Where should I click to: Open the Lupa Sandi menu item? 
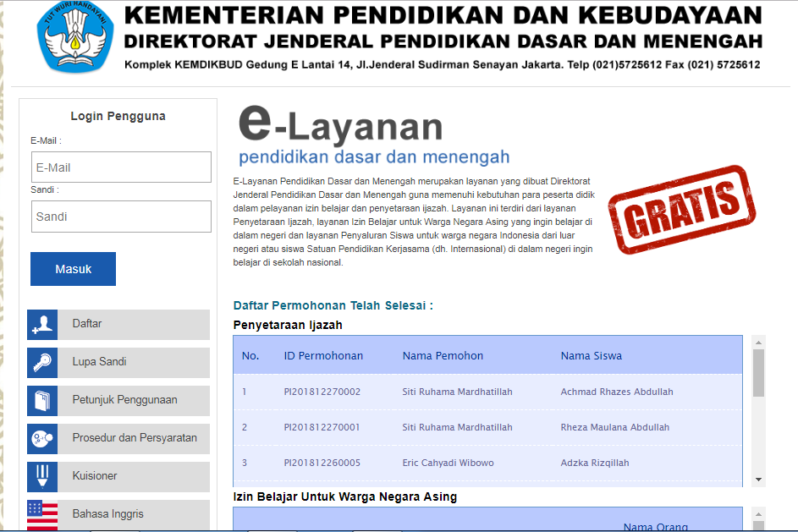click(x=118, y=363)
